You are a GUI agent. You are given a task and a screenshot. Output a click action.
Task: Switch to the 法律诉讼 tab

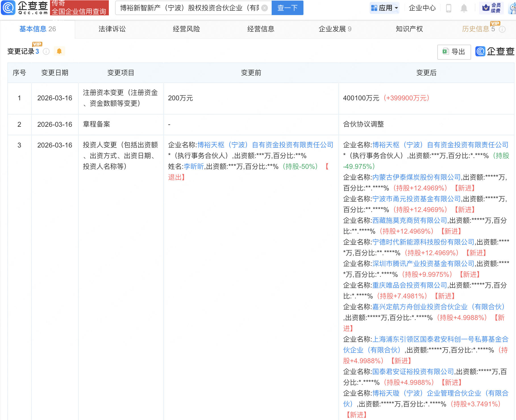click(x=112, y=29)
